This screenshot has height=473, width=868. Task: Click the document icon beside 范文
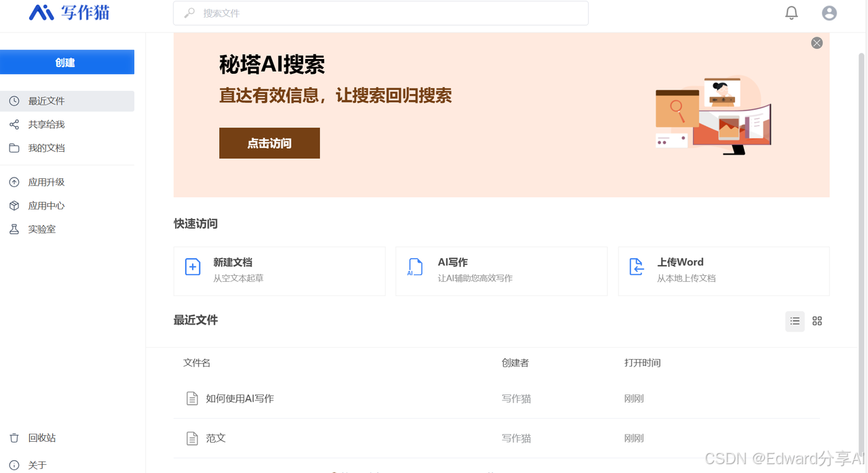[x=192, y=438]
